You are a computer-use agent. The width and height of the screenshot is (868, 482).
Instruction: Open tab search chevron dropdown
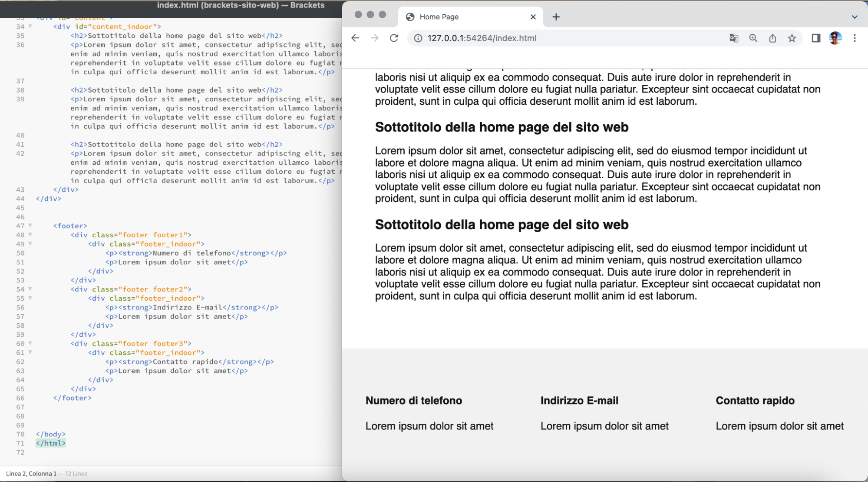pyautogui.click(x=855, y=17)
